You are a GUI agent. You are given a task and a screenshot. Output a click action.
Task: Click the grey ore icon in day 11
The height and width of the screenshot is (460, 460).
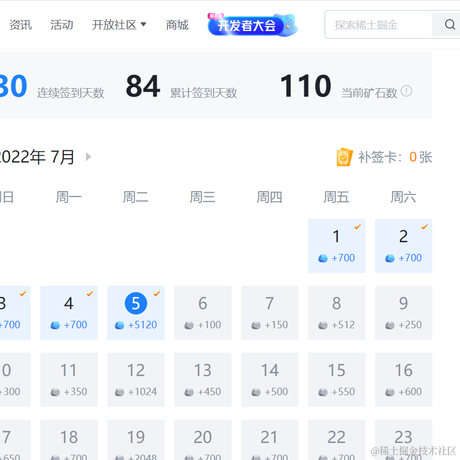point(55,392)
